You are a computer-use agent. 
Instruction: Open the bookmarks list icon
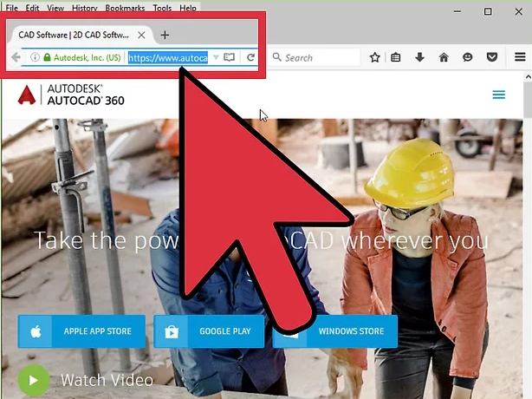pos(396,58)
